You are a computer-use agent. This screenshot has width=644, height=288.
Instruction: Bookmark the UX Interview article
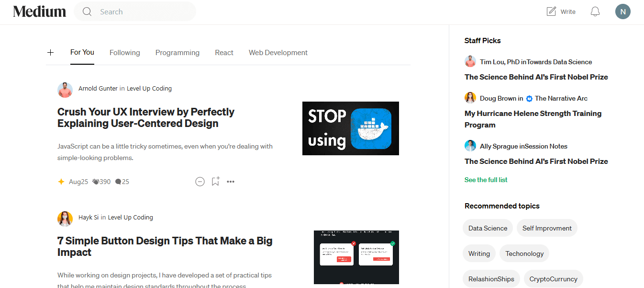point(215,181)
